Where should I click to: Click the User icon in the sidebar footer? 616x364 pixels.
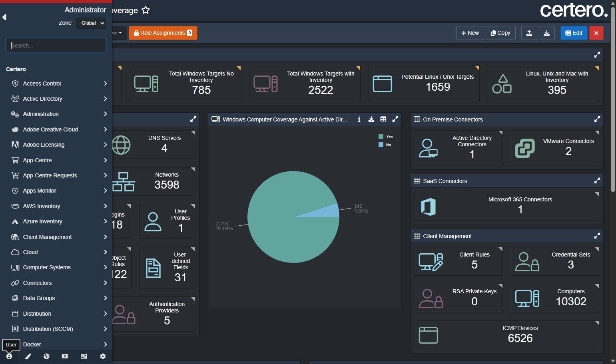coord(9,356)
